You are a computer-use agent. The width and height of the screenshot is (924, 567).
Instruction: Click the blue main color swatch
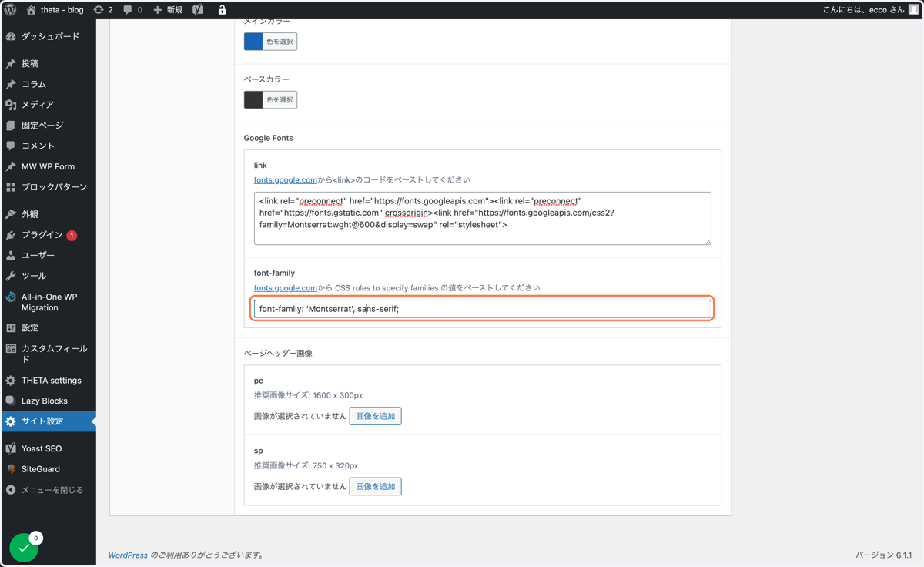(253, 42)
